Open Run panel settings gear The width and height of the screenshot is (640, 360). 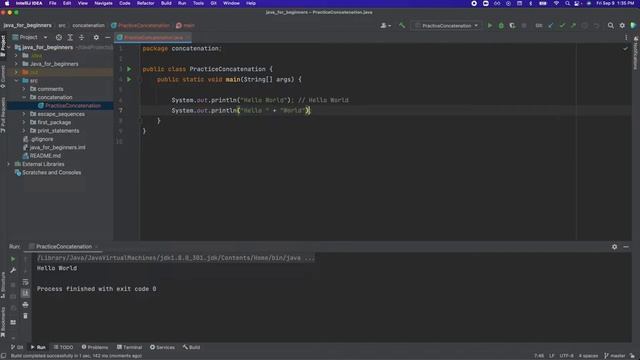pyautogui.click(x=614, y=247)
